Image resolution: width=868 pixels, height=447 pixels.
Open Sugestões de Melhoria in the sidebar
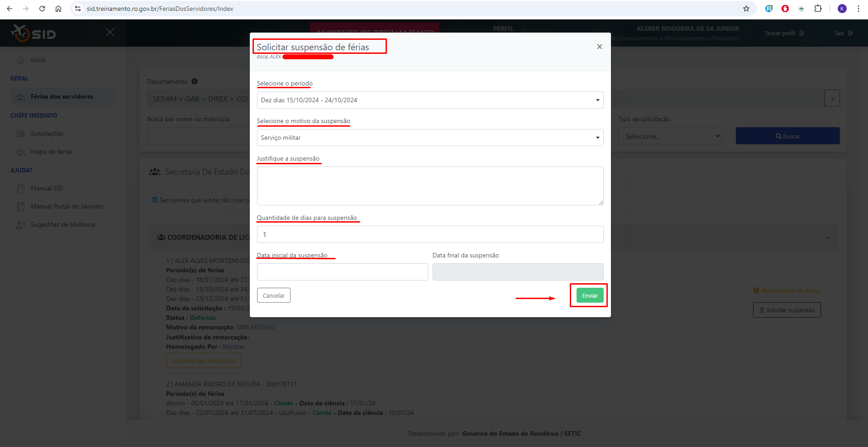tap(63, 224)
